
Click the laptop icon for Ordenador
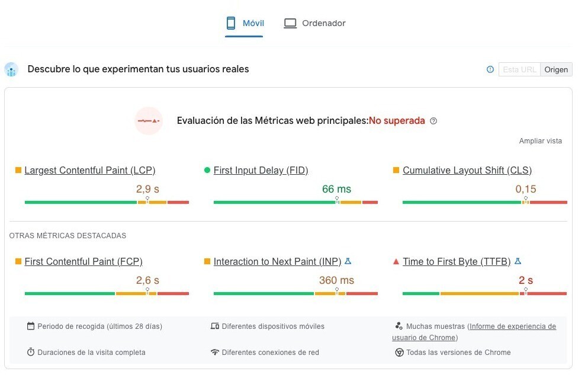pos(290,23)
